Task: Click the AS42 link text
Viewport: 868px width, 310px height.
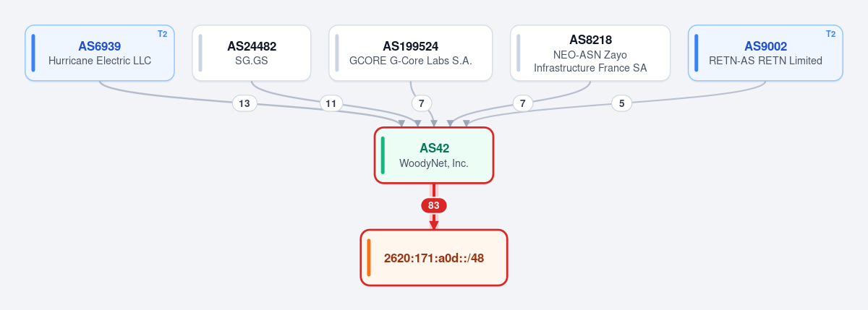Action: point(435,148)
